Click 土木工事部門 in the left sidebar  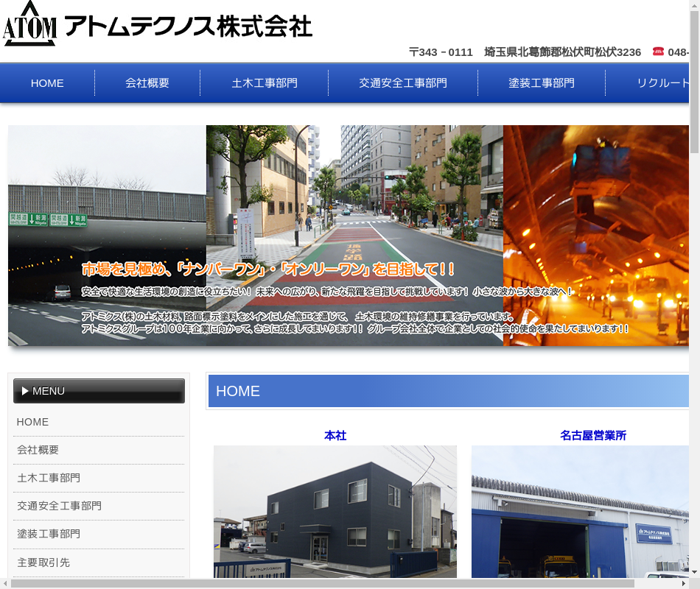[x=49, y=478]
